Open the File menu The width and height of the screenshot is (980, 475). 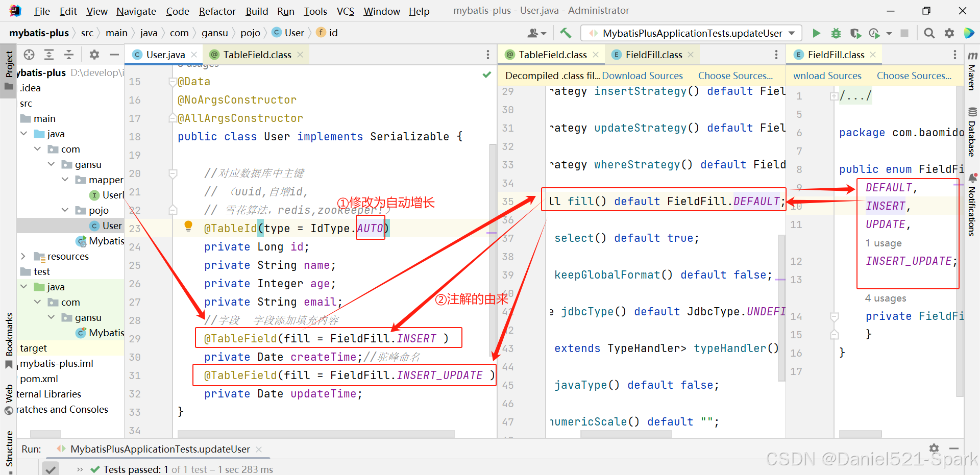42,11
